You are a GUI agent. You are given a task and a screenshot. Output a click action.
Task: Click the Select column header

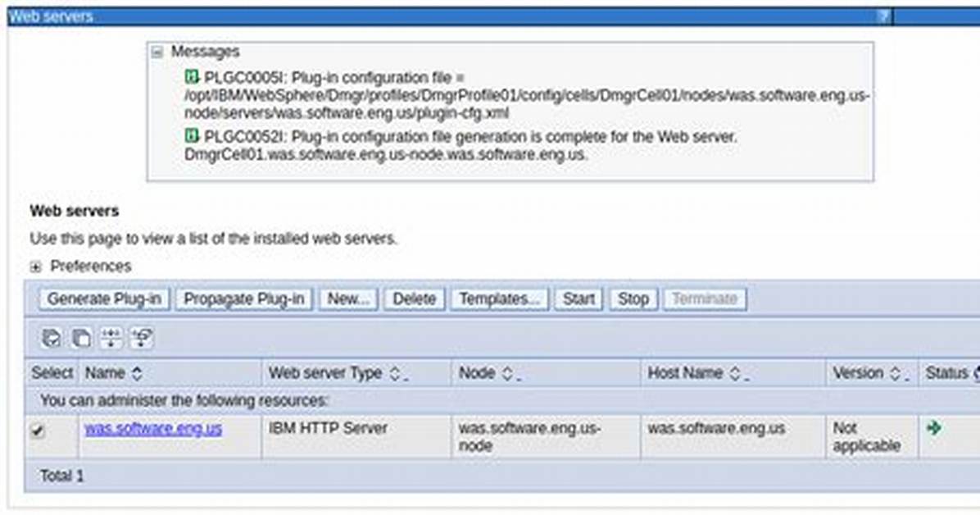(52, 374)
